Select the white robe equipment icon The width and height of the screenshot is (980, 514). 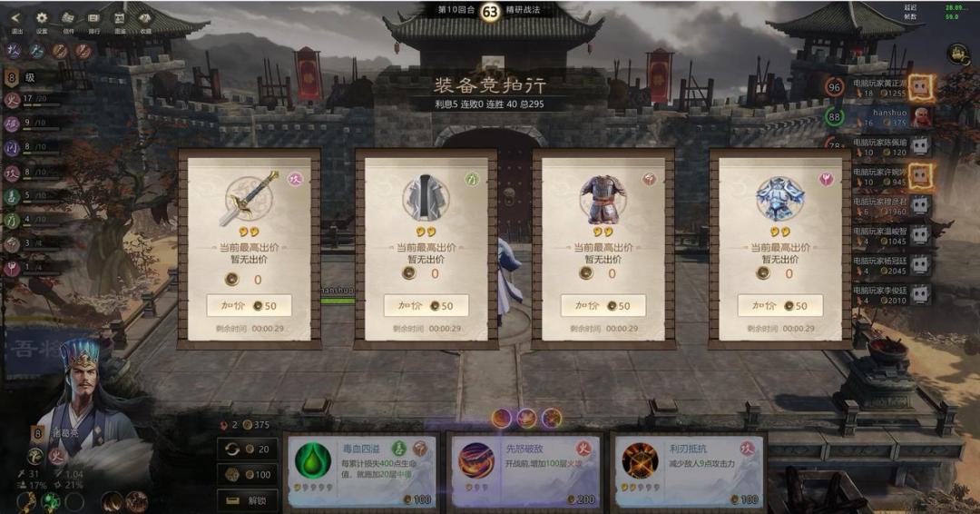point(426,199)
